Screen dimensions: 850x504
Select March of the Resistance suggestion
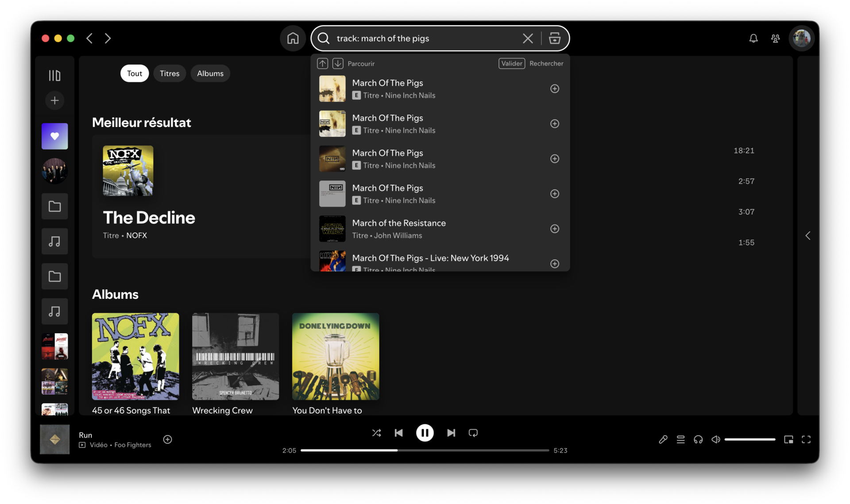tap(440, 229)
